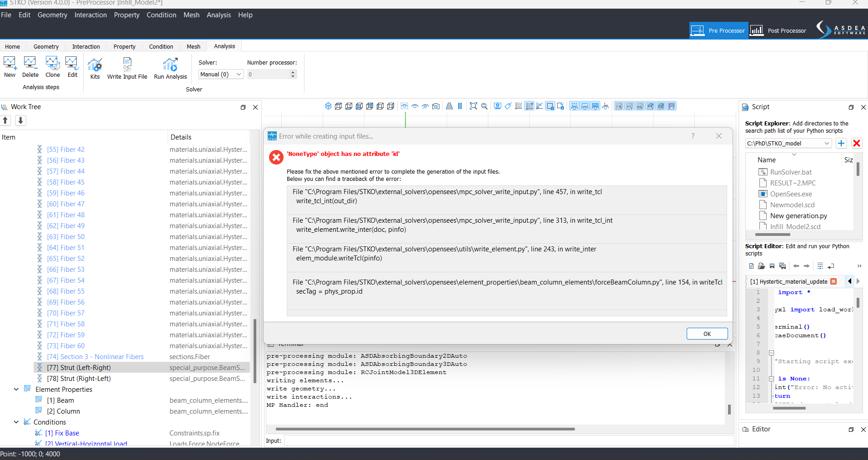Click the Run Analysis icon
Image resolution: width=868 pixels, height=460 pixels.
170,65
